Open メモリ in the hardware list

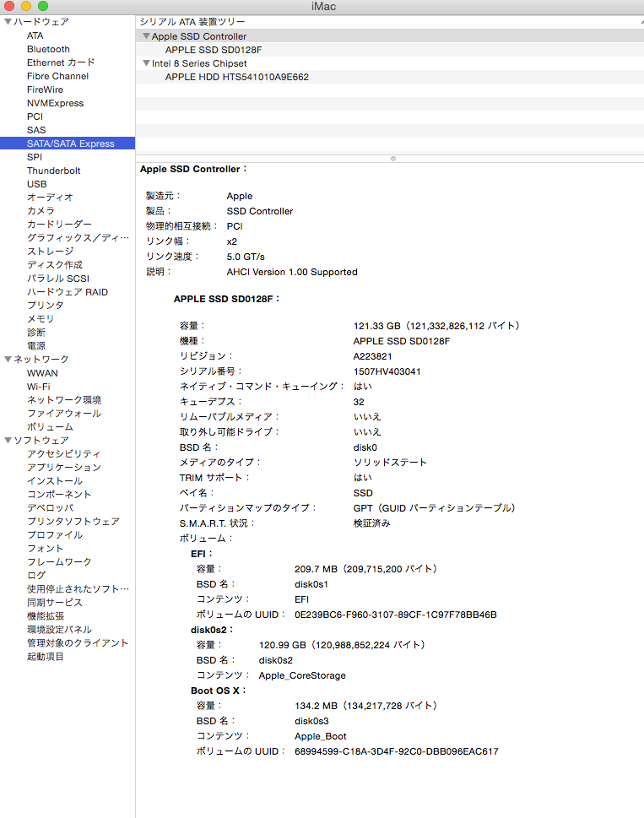pyautogui.click(x=40, y=319)
